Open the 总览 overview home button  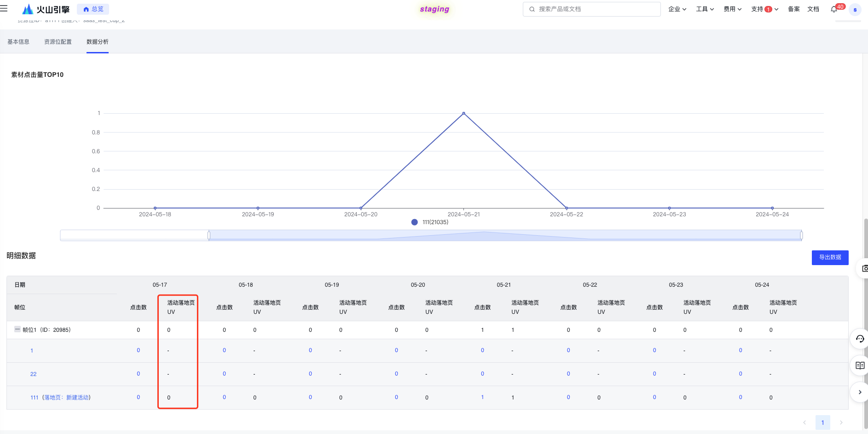(x=93, y=9)
